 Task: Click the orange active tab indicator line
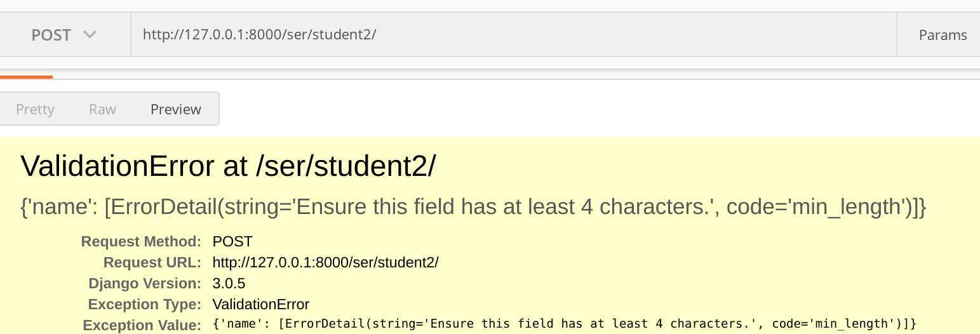26,77
